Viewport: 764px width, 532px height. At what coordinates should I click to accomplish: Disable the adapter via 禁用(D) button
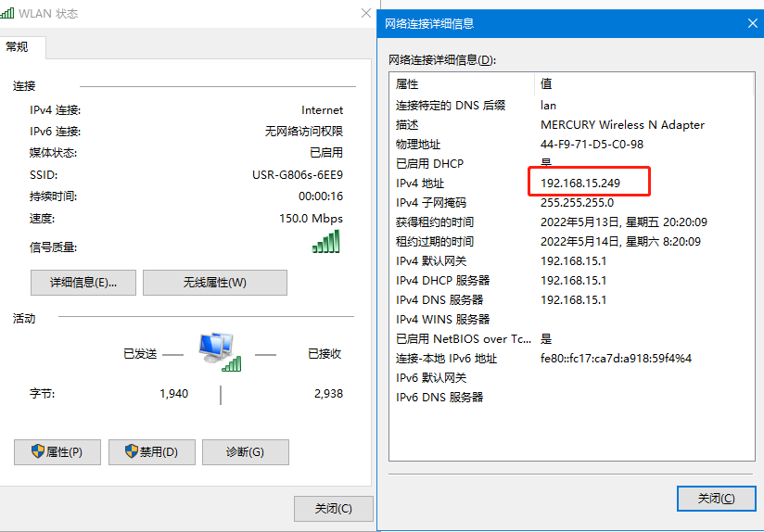pyautogui.click(x=151, y=452)
